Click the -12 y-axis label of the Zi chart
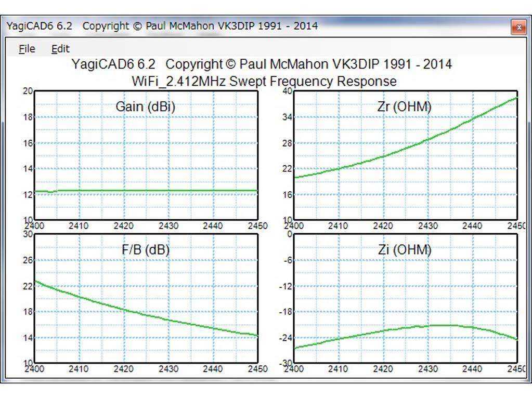 click(286, 286)
